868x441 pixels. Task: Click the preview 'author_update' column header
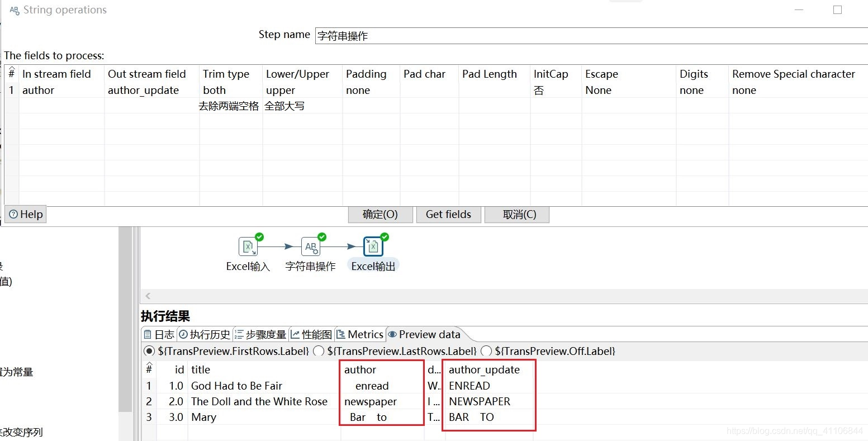click(490, 369)
